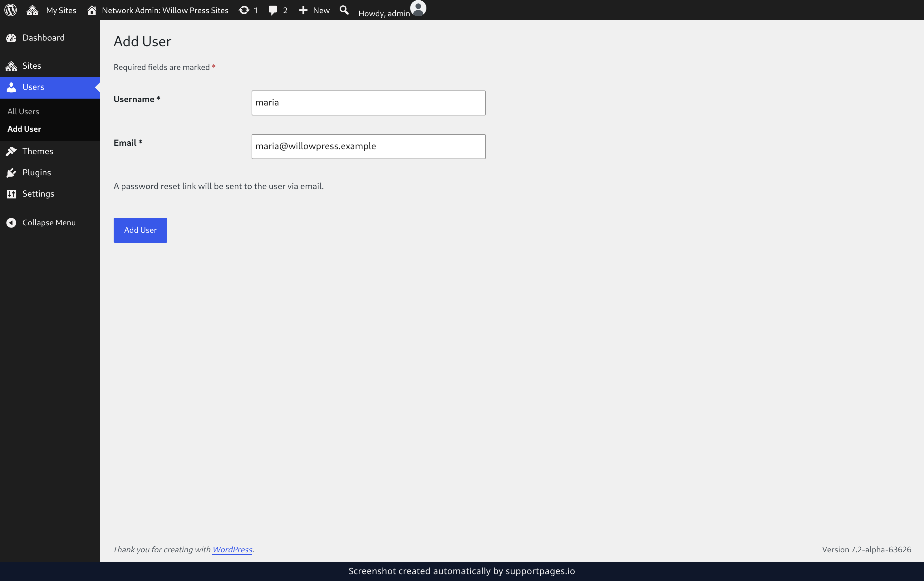Click the plus New content icon
The width and height of the screenshot is (924, 581).
point(303,10)
